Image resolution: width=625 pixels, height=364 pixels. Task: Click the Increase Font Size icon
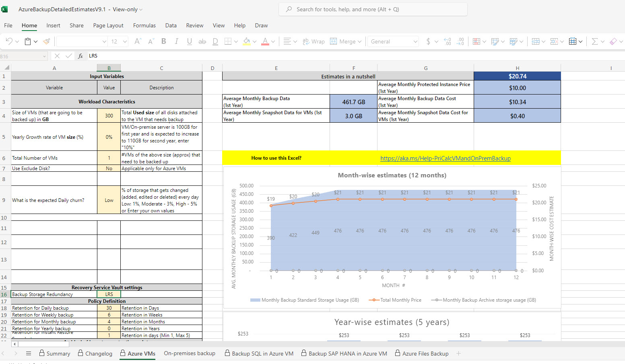(138, 41)
